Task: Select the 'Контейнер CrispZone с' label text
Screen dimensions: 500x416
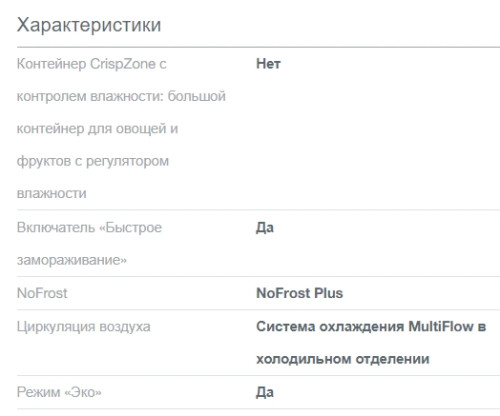Action: click(92, 64)
